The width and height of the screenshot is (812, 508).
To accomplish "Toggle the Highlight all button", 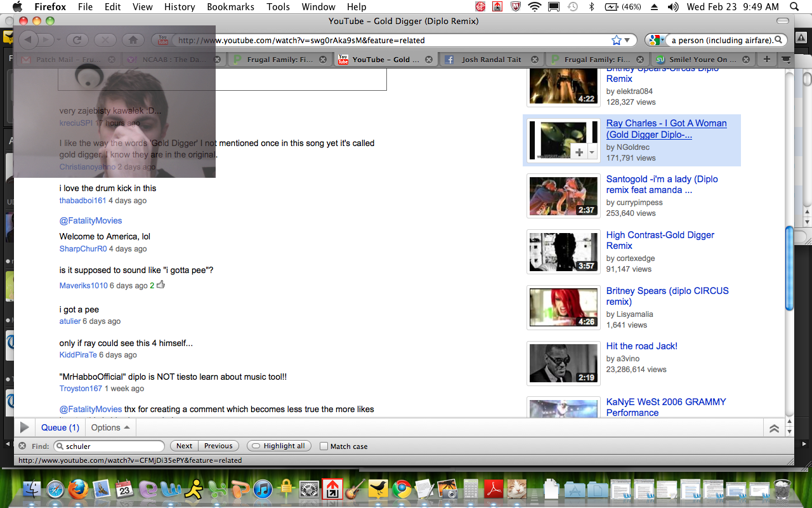I will point(278,446).
